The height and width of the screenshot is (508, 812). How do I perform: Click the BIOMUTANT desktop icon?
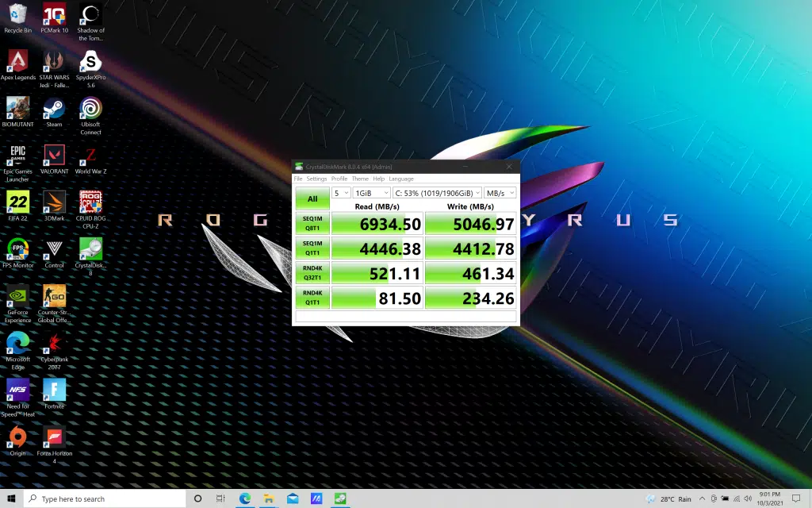[x=17, y=113]
